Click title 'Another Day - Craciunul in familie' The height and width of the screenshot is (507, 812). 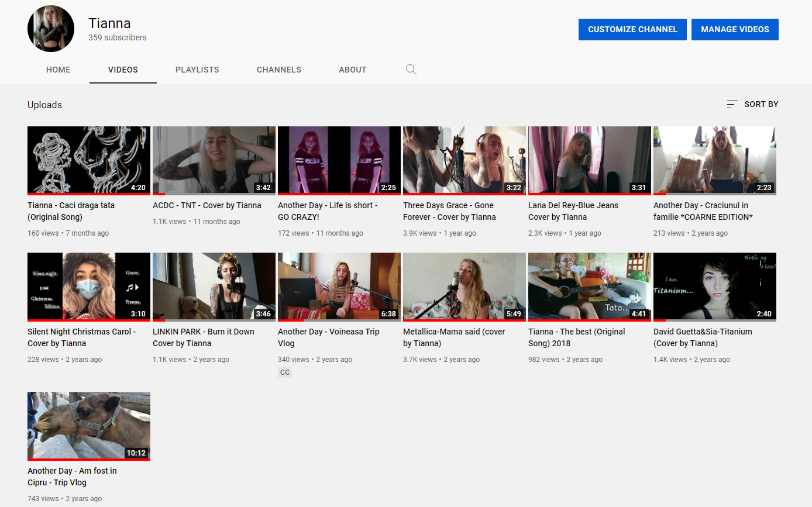click(703, 211)
